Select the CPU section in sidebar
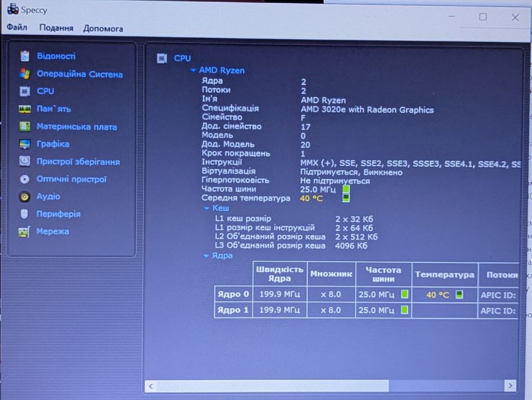Viewport: 532px width, 400px height. coord(45,91)
